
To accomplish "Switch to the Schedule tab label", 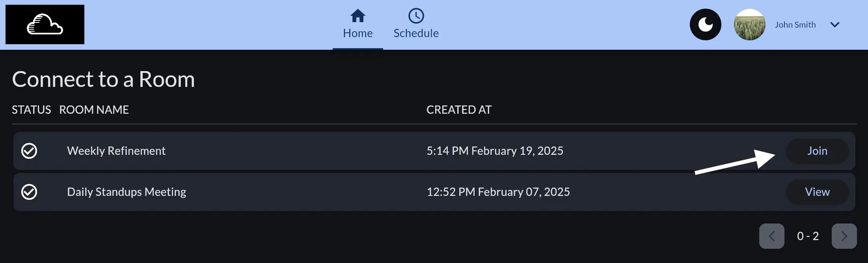I will coord(416,33).
